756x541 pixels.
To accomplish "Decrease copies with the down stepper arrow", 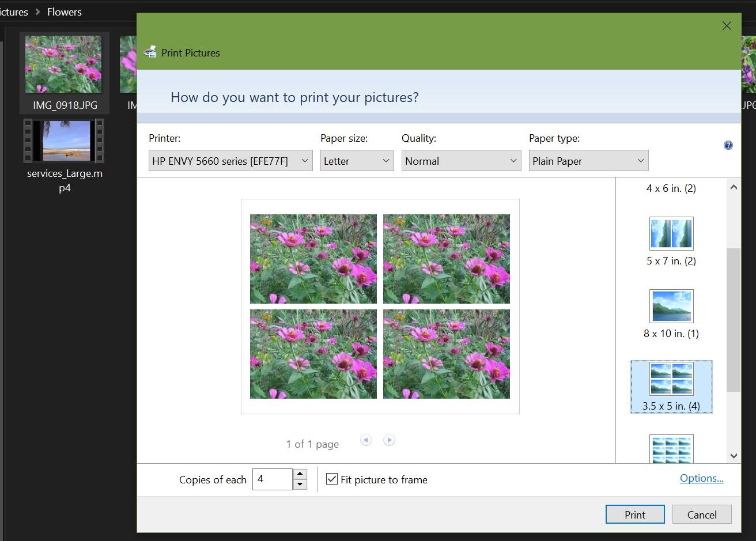I will click(x=300, y=485).
